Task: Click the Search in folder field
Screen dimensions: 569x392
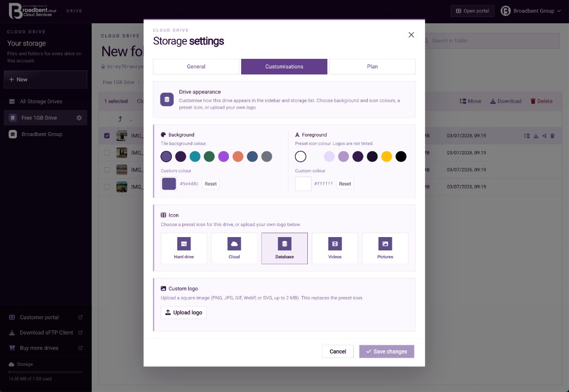Action: point(492,41)
